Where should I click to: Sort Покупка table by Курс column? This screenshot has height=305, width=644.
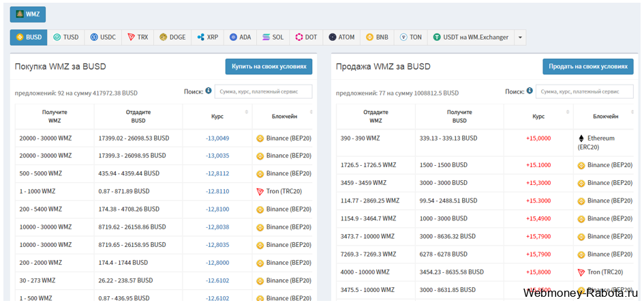tap(217, 116)
